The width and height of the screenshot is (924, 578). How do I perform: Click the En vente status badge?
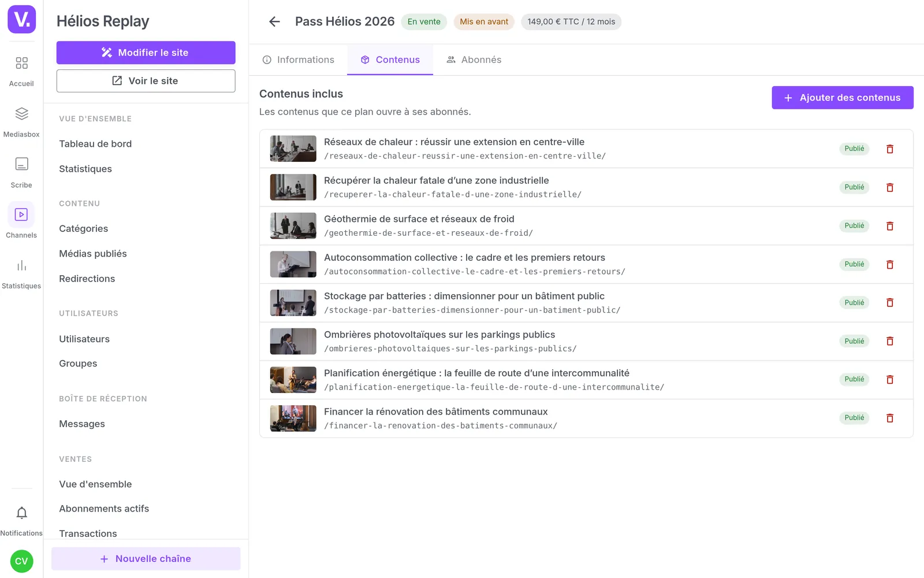(x=424, y=22)
